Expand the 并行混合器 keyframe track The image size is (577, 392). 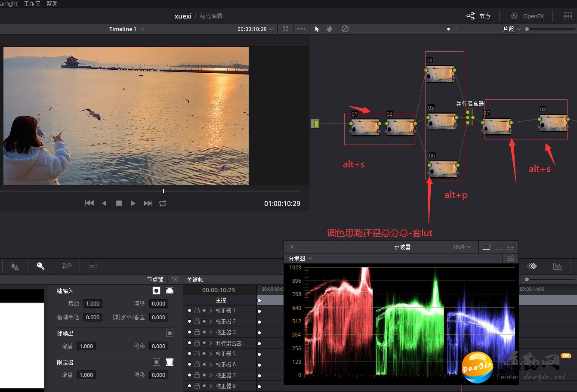tap(211, 343)
